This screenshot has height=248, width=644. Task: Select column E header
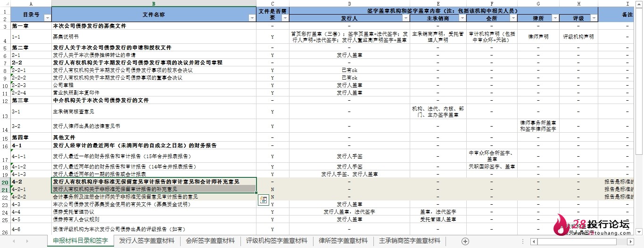[438, 3]
